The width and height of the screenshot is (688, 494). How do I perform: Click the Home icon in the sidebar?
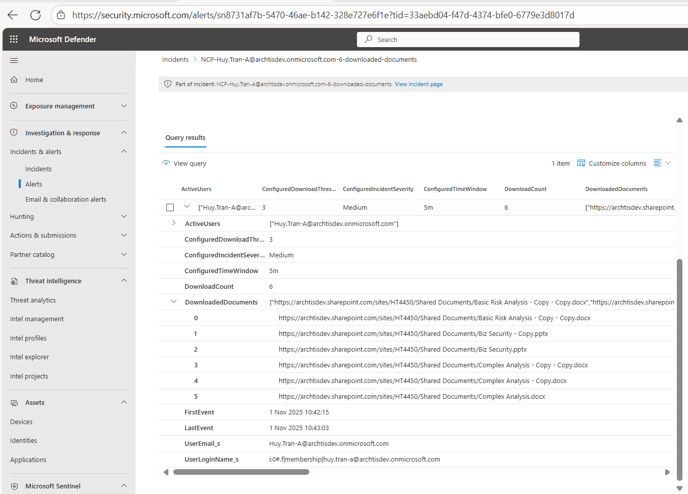[x=14, y=80]
